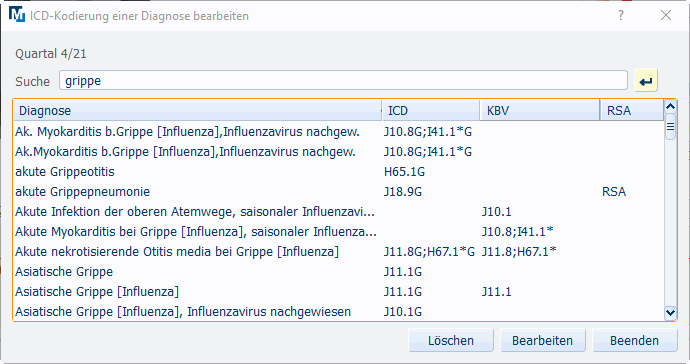Click the Bearbeiten button

[x=542, y=340]
